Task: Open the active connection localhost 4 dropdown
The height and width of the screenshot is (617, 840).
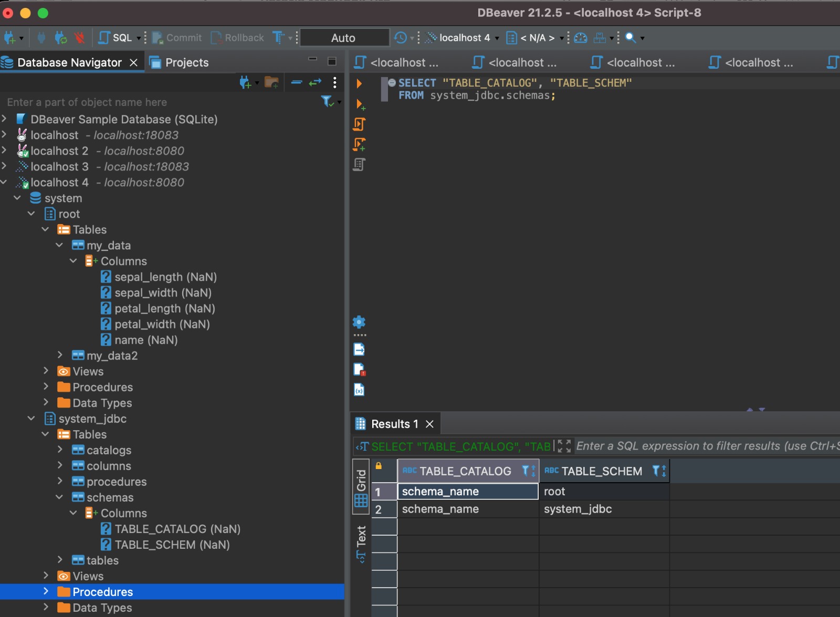Action: click(x=463, y=37)
